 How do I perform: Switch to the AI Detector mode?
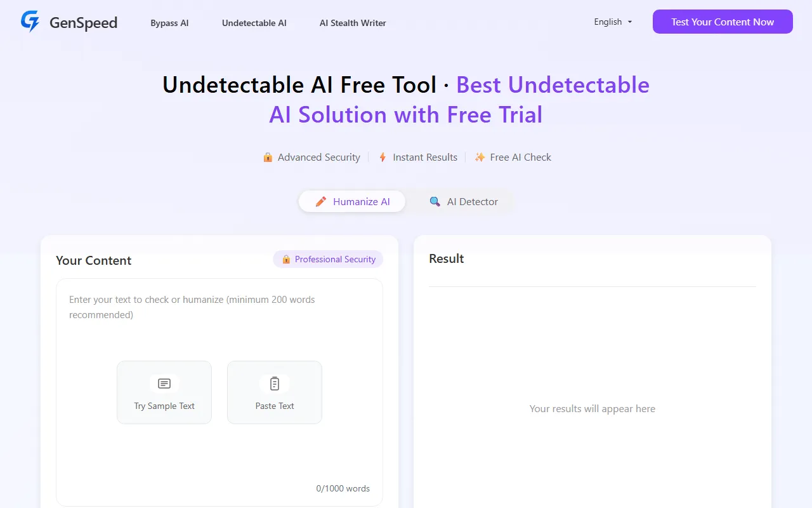pyautogui.click(x=464, y=202)
